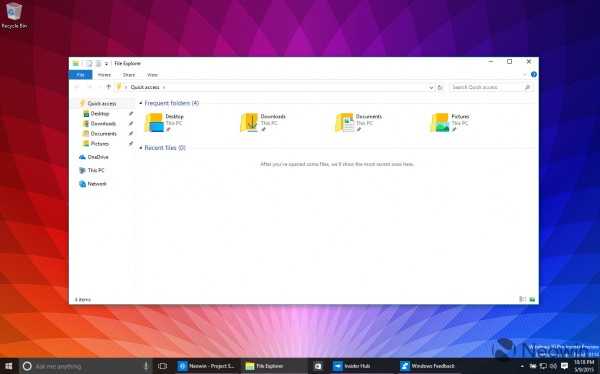Image resolution: width=600 pixels, height=374 pixels.
Task: Click pin icon beside Desktop in sidebar
Action: [x=131, y=114]
